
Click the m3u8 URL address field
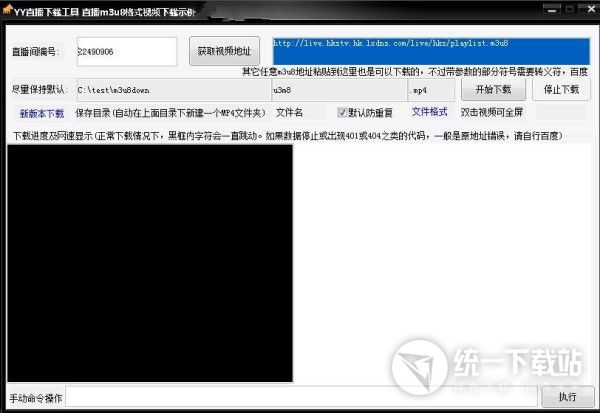pos(431,51)
